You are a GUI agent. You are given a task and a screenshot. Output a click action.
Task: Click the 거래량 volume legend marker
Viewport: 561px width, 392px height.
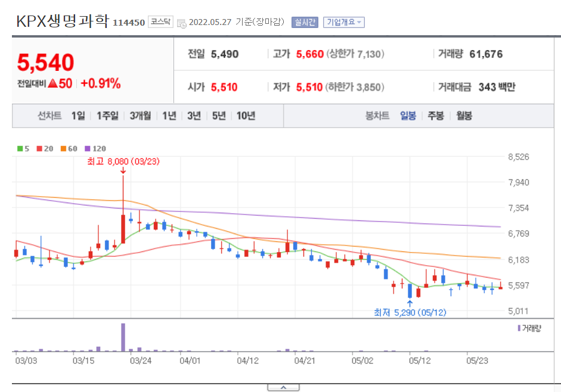pyautogui.click(x=519, y=328)
